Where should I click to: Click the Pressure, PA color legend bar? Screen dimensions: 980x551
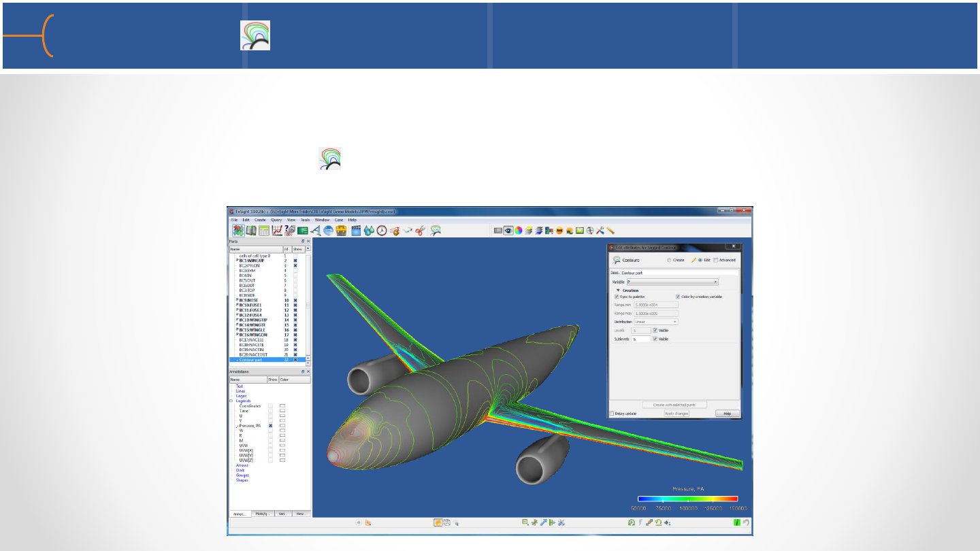click(x=687, y=499)
